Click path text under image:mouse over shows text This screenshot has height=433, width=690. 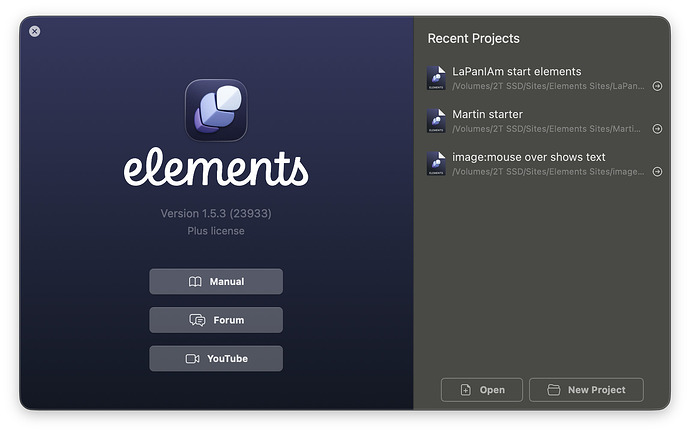point(548,172)
